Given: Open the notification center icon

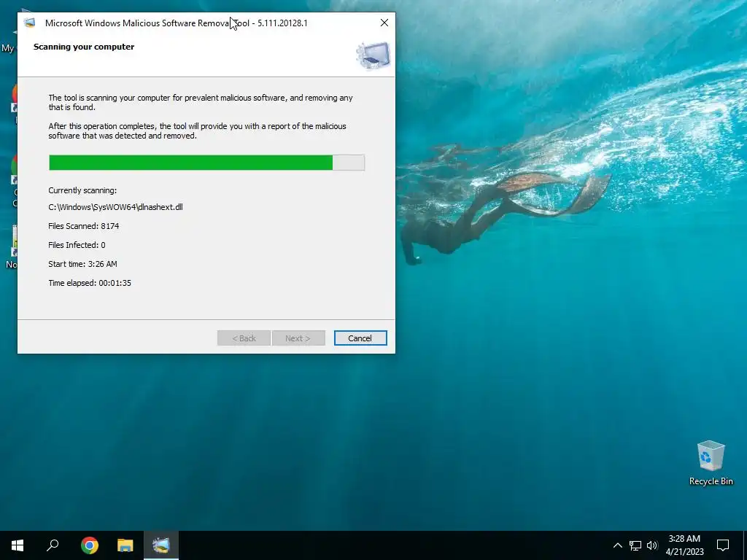Looking at the screenshot, I should pos(723,545).
